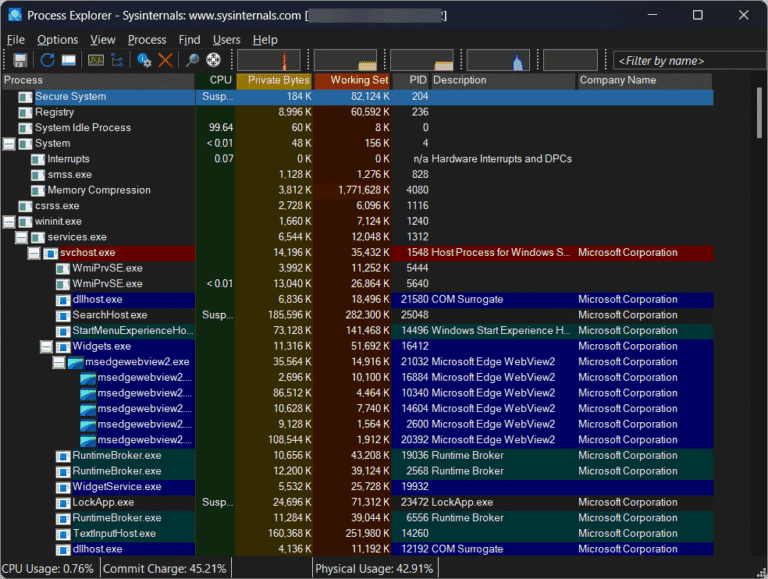Sort by the PID column header

pos(410,80)
